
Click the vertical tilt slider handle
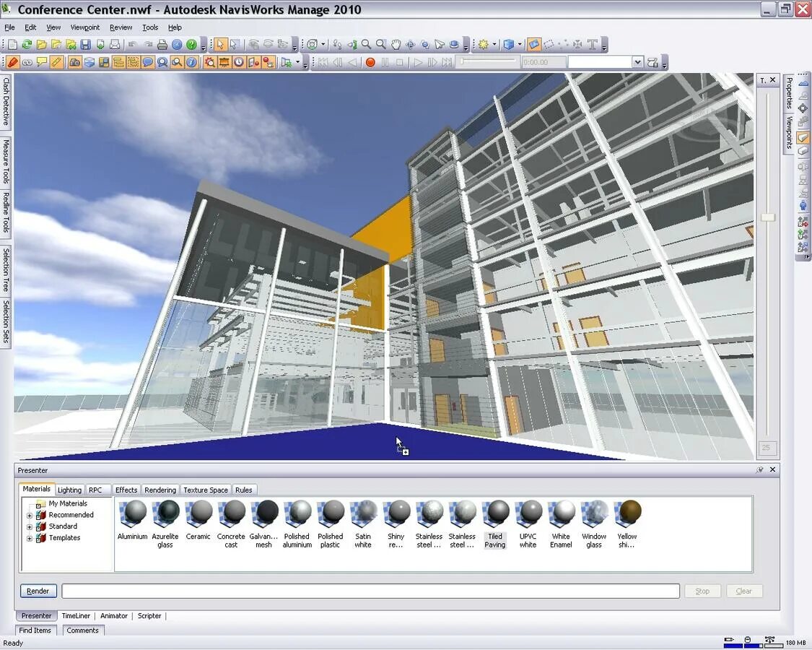click(767, 217)
